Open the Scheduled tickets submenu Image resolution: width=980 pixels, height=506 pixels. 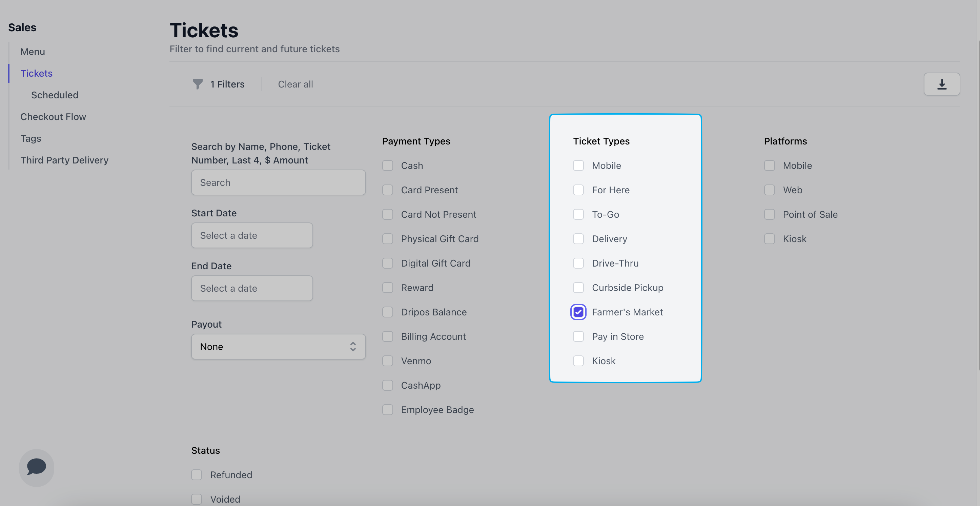pos(55,95)
